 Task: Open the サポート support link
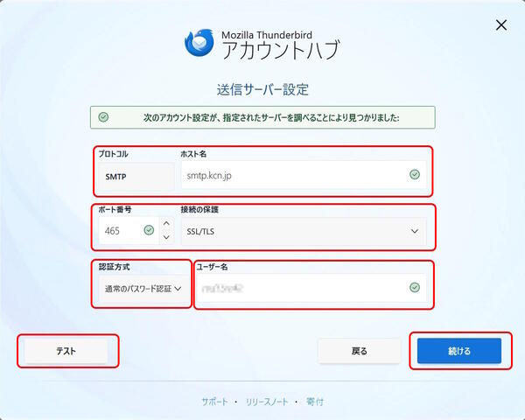tap(214, 402)
